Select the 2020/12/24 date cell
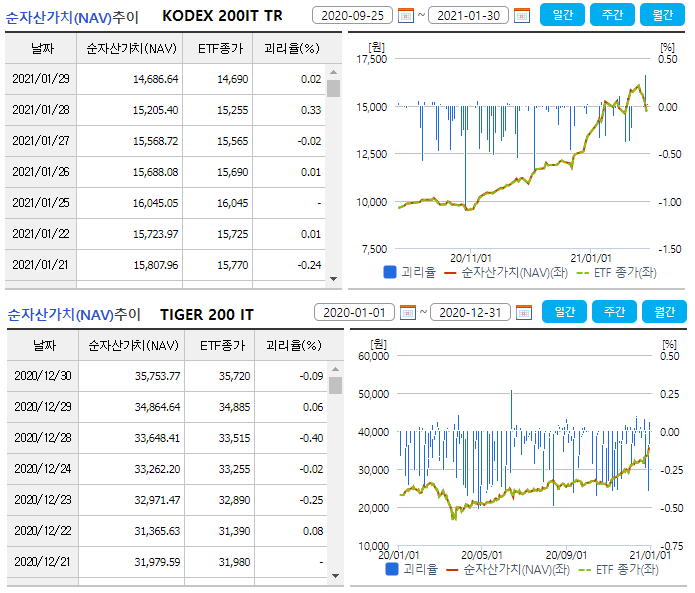Viewport: 695px width, 593px height. pyautogui.click(x=43, y=469)
